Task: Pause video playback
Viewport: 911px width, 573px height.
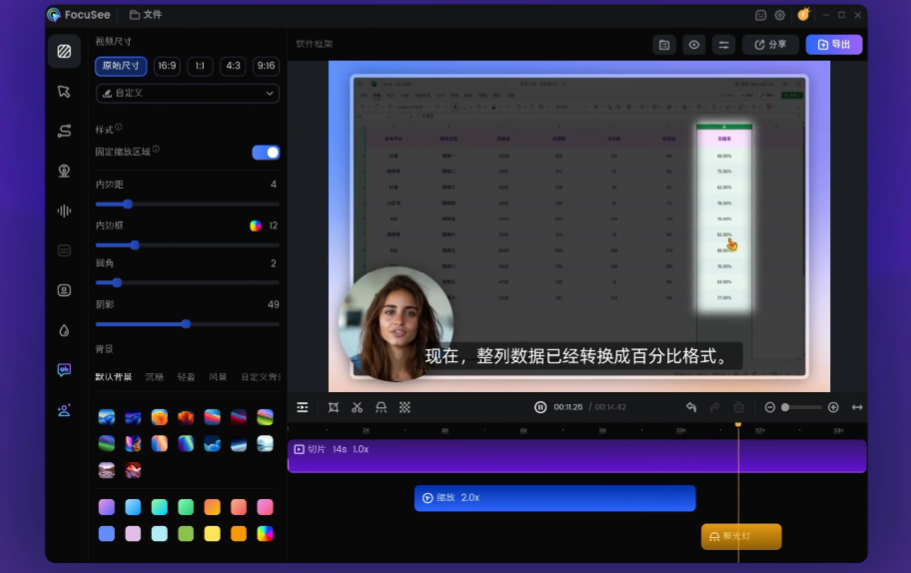Action: [x=540, y=407]
